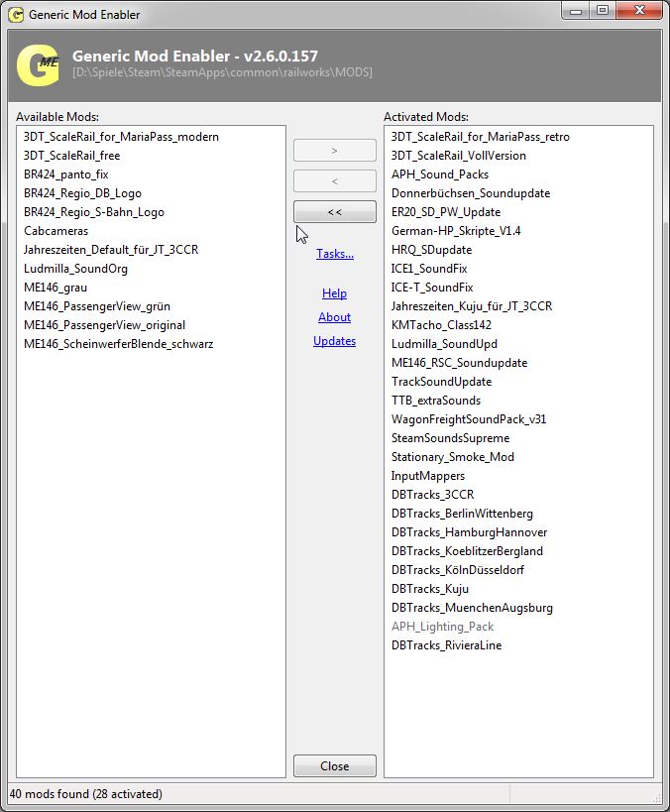Select TrackSoundUpdate activated mod
670x812 pixels.
442,382
